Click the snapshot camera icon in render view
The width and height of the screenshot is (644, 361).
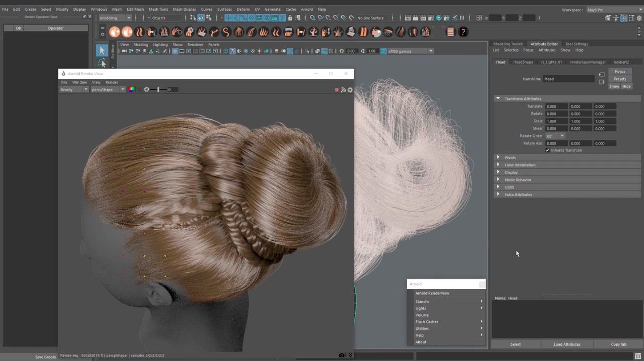click(342, 355)
